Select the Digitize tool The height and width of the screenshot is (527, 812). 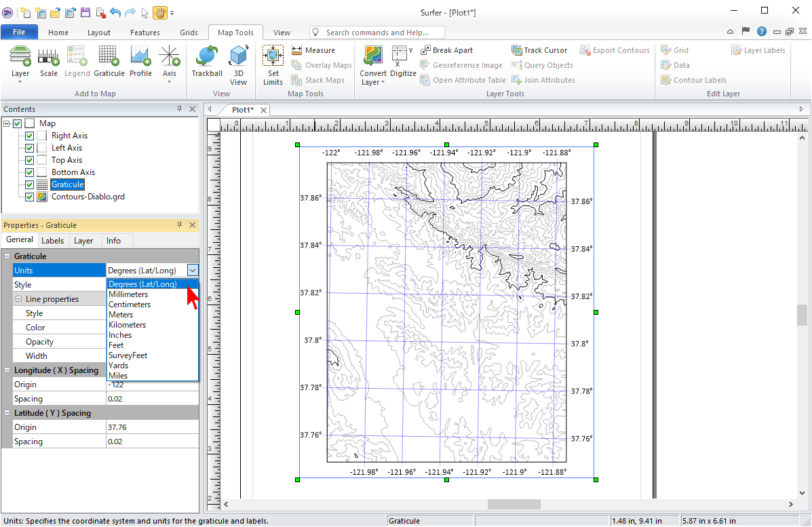(403, 61)
